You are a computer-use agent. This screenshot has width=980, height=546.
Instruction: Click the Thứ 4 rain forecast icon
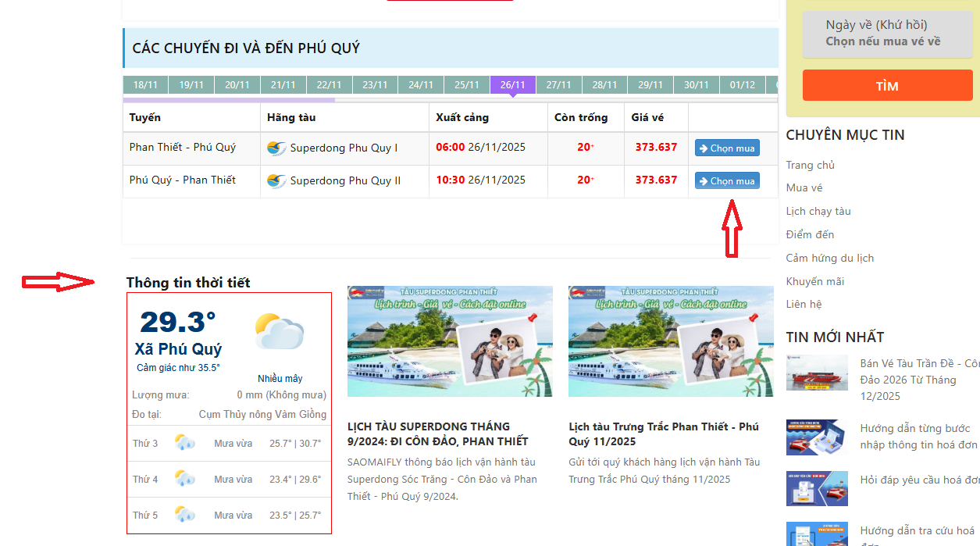(185, 479)
